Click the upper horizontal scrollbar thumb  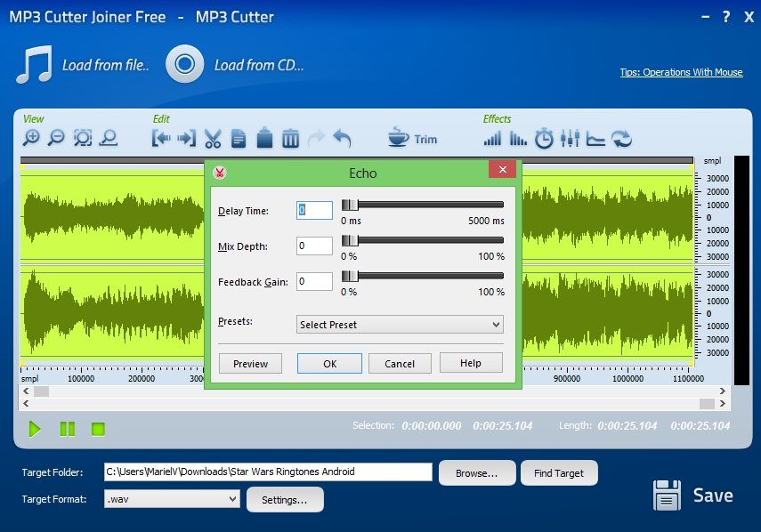(x=41, y=391)
